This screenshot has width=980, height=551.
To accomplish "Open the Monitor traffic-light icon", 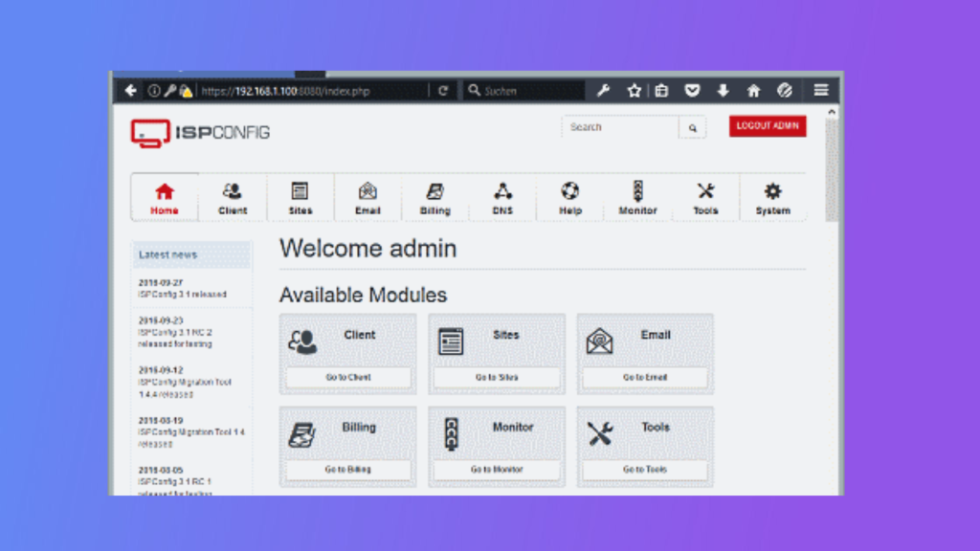I will pos(637,191).
